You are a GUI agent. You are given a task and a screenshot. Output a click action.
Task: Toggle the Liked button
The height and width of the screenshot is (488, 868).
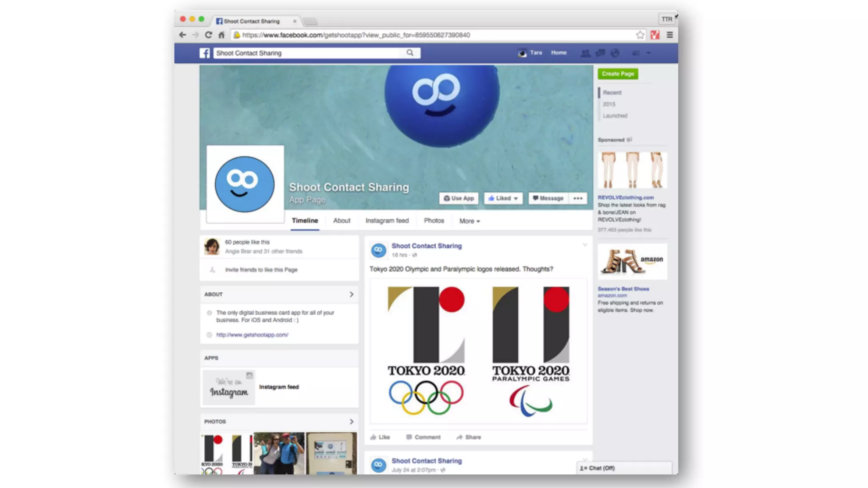pos(503,198)
